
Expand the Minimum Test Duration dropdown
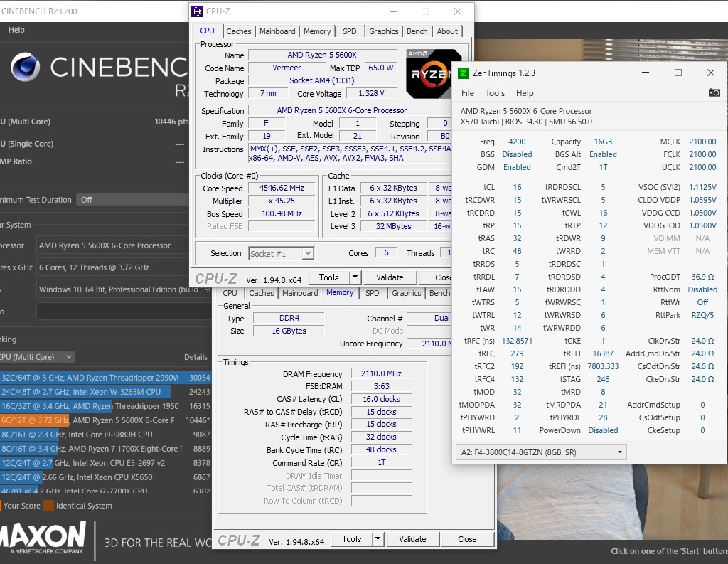[x=132, y=200]
